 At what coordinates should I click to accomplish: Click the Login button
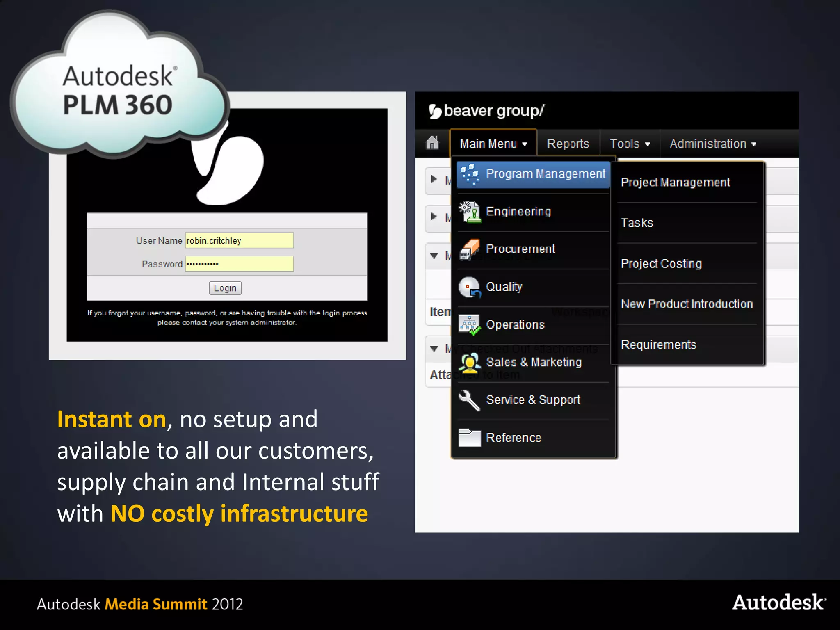[225, 288]
